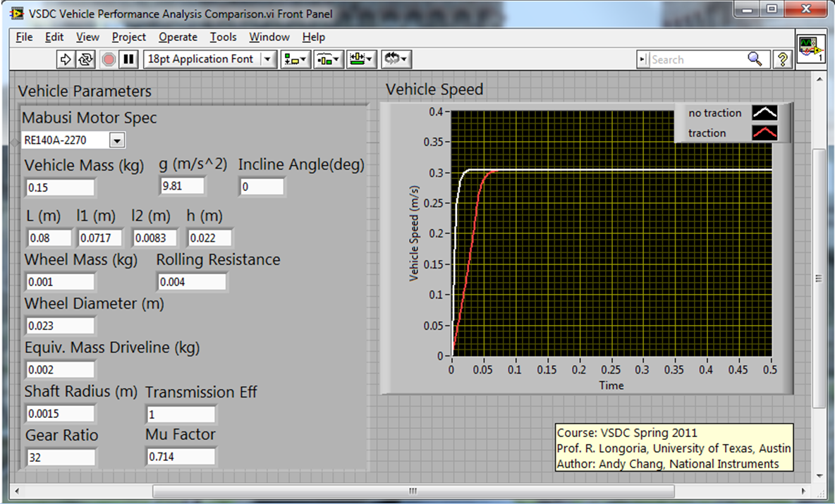The width and height of the screenshot is (835, 504).
Task: Click the Run arrow button
Action: (x=66, y=59)
